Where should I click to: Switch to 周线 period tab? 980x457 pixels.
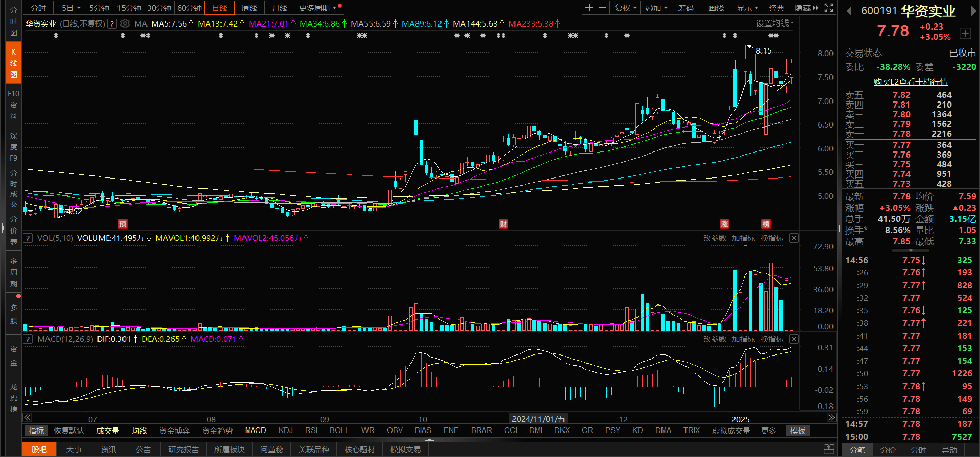click(250, 8)
